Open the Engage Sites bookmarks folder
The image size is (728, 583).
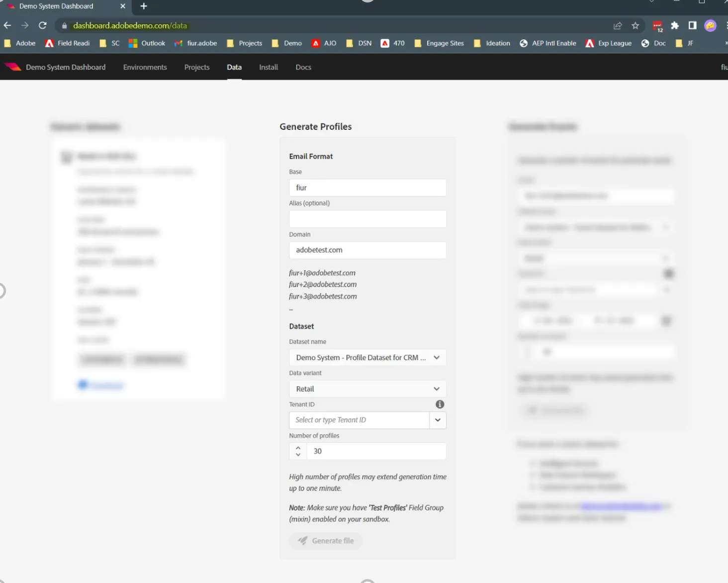click(x=439, y=43)
